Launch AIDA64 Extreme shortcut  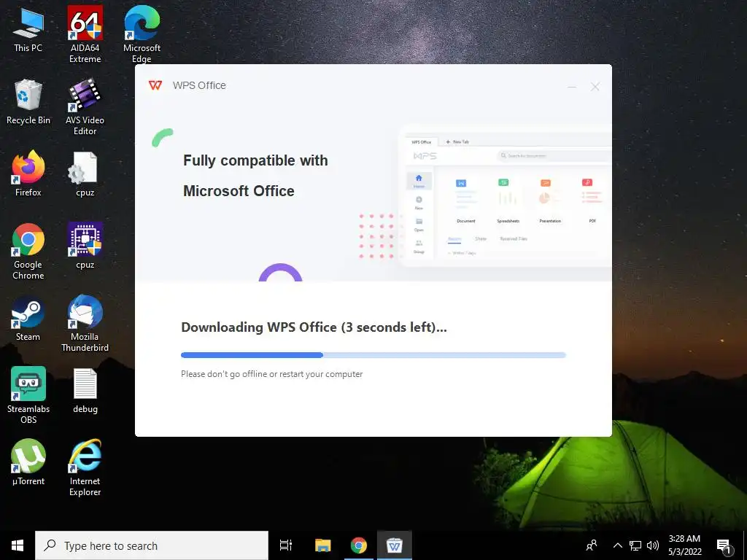coord(85,34)
